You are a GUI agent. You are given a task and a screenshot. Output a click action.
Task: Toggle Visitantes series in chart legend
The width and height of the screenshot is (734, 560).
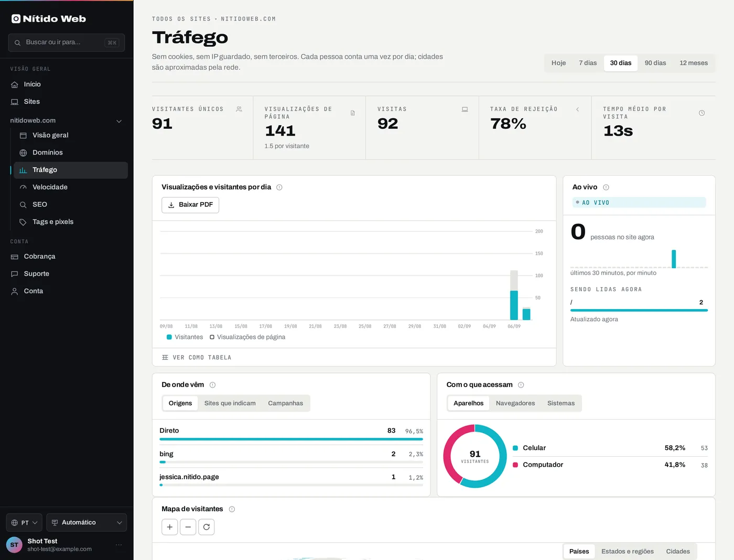coord(185,337)
